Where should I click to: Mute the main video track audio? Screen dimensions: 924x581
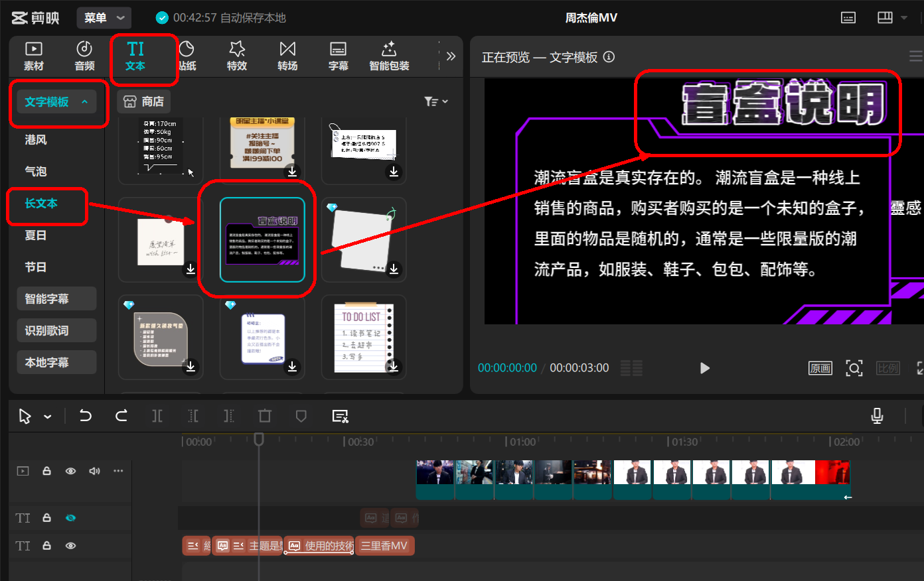pos(94,471)
